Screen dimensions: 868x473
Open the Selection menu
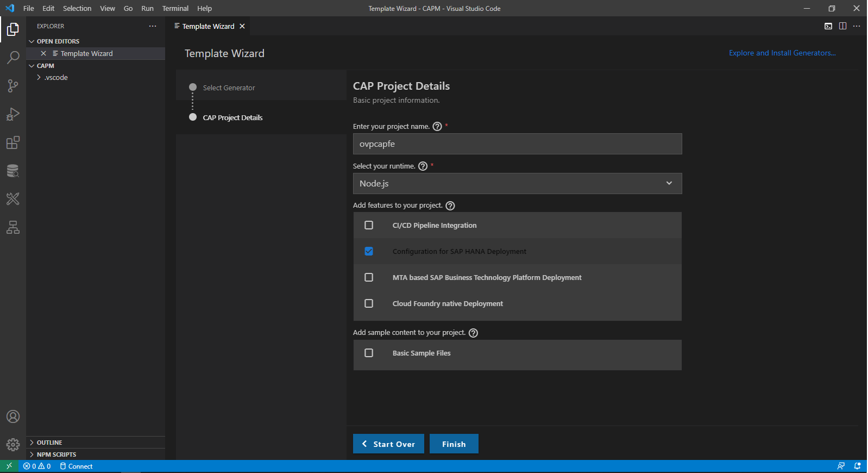[x=77, y=8]
